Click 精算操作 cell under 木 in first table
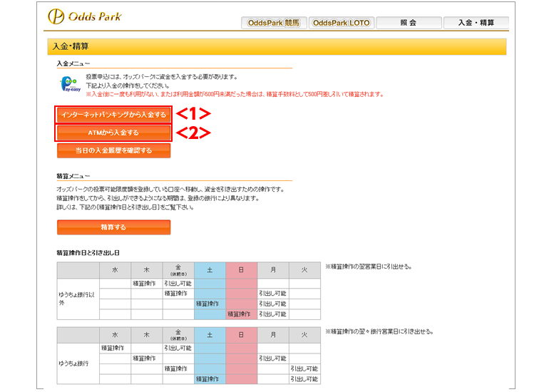 click(x=146, y=283)
